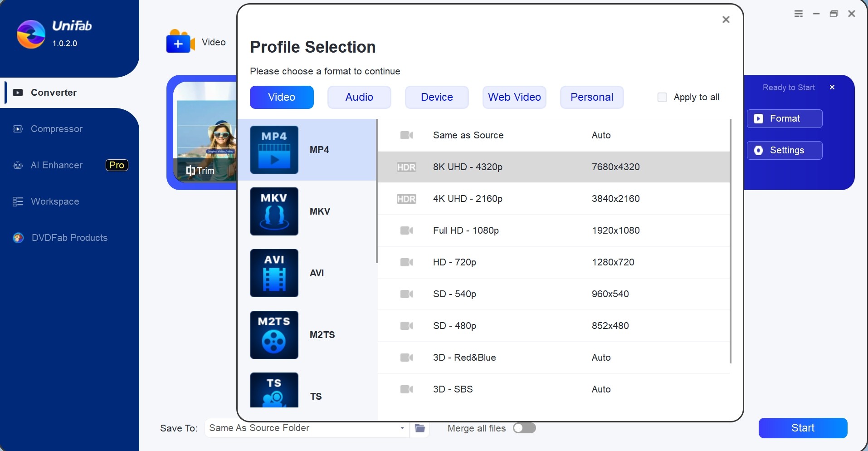This screenshot has width=868, height=451.
Task: Expand the Save To folder dropdown
Action: coord(402,428)
